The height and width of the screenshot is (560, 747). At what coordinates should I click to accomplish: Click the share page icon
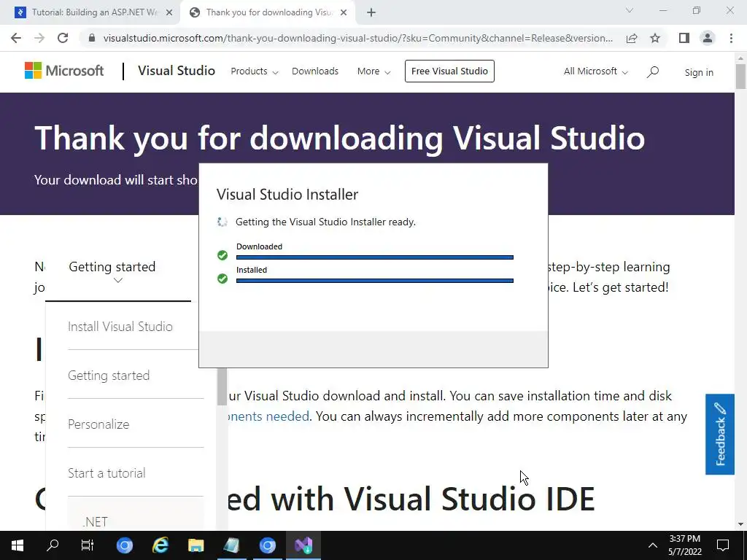coord(632,38)
